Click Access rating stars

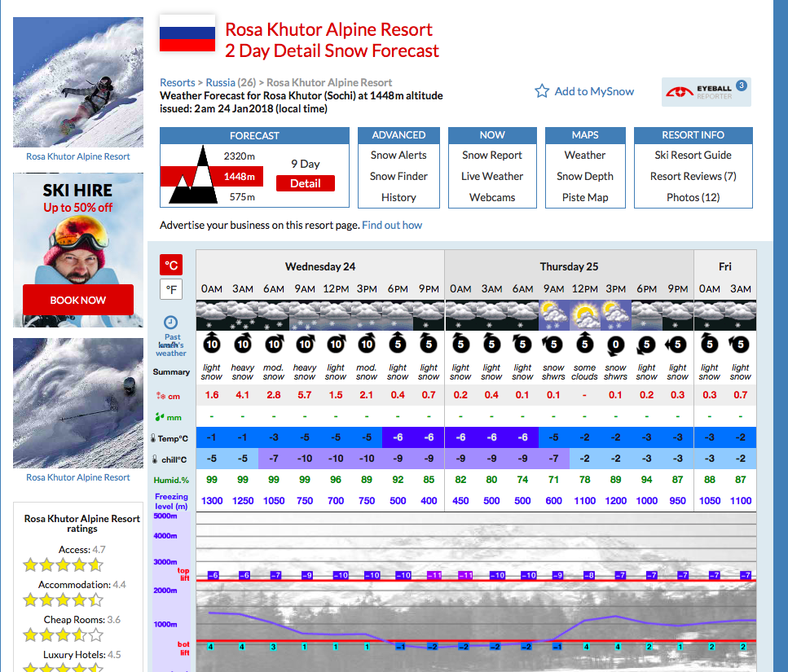coord(63,565)
